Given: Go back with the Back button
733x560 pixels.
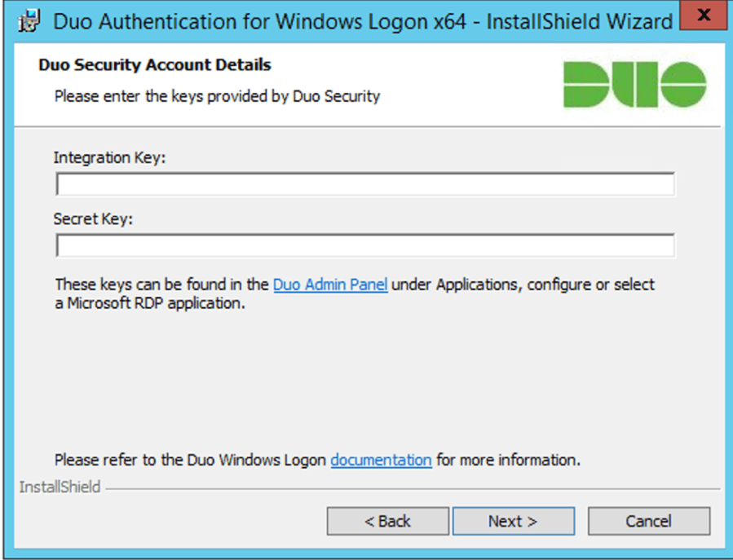Looking at the screenshot, I should (387, 522).
